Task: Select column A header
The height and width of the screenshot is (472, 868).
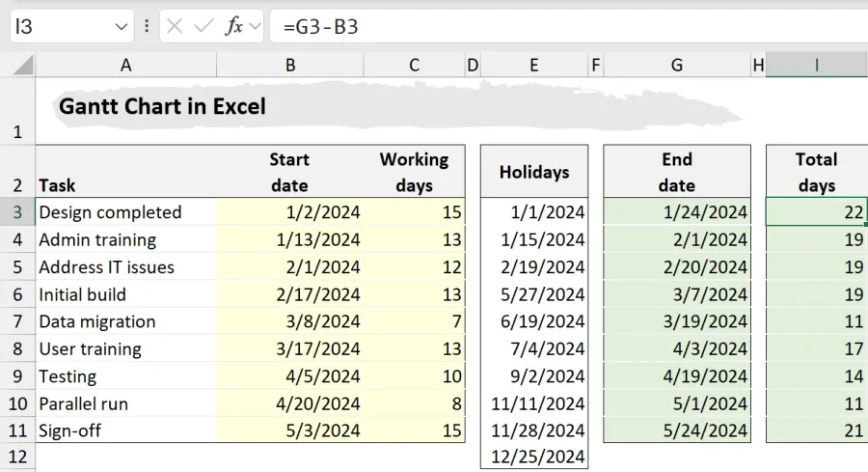Action: tap(126, 65)
